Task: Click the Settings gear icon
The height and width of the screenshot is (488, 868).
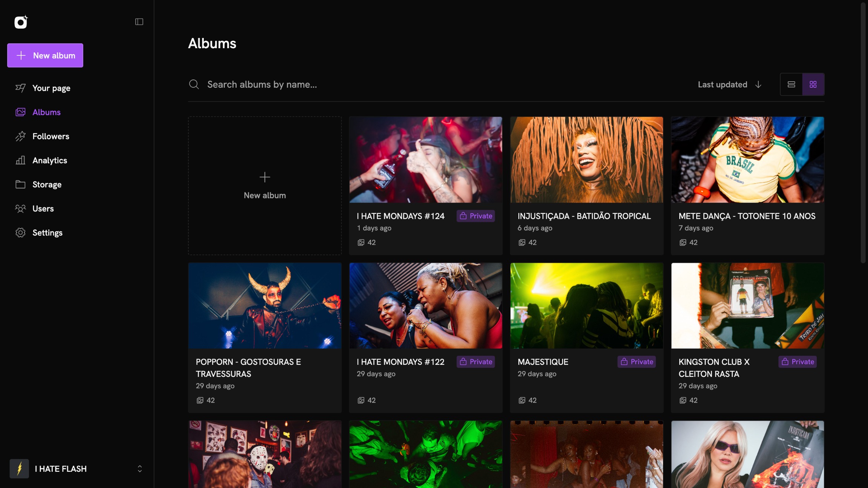Action: tap(20, 233)
